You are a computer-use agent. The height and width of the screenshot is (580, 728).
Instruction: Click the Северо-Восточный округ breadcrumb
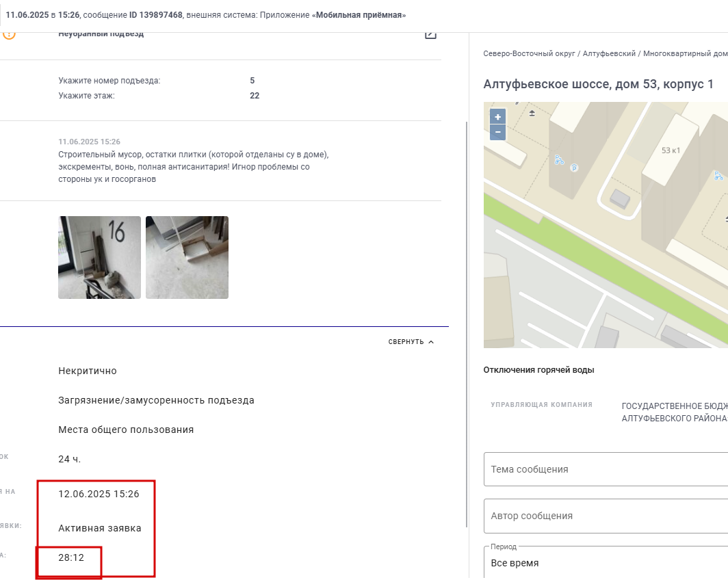(529, 53)
